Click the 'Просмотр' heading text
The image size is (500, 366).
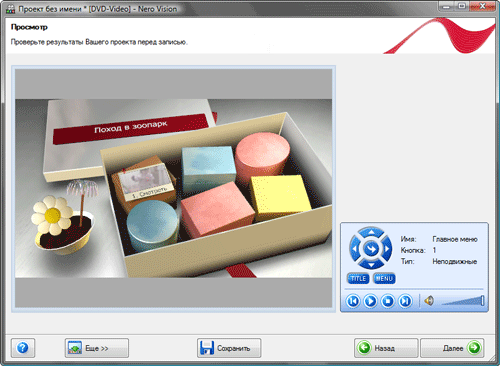[x=29, y=27]
